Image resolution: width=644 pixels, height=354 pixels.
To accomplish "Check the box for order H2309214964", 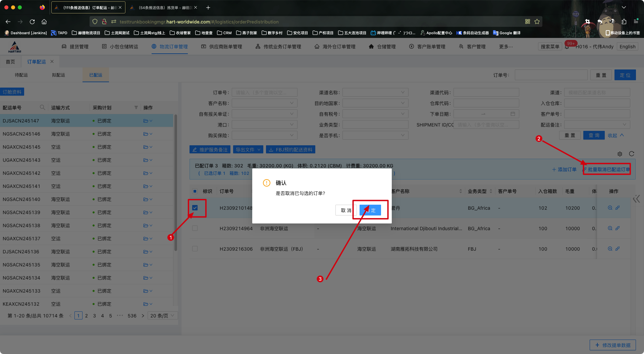I will [x=195, y=229].
